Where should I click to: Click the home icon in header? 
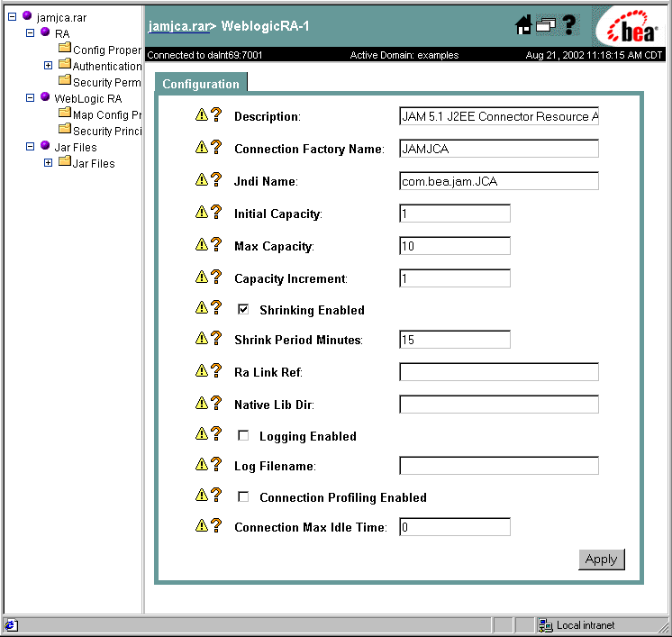pyautogui.click(x=523, y=24)
